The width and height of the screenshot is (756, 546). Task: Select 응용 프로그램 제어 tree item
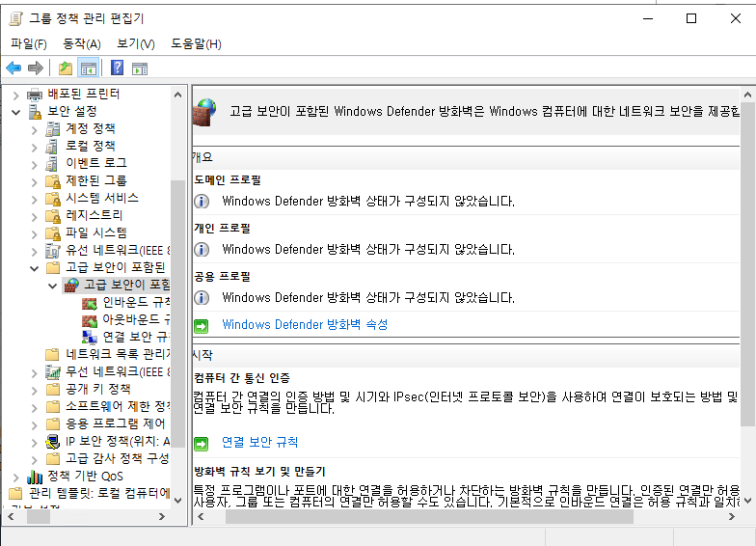[x=116, y=424]
